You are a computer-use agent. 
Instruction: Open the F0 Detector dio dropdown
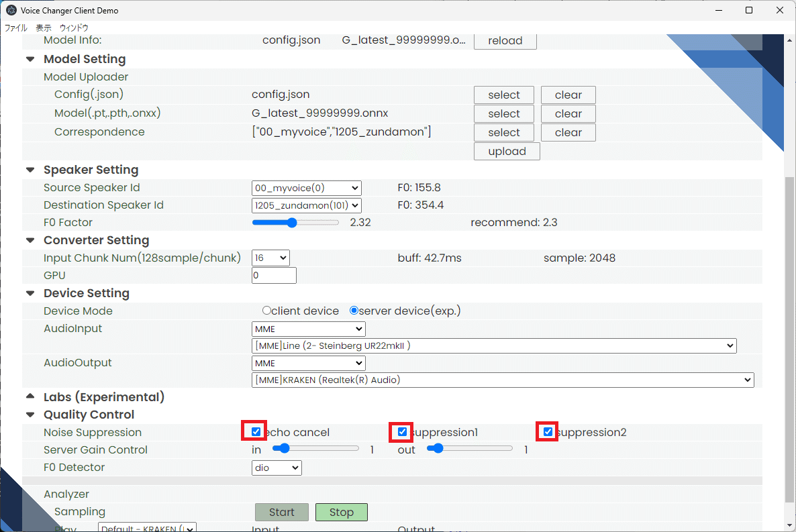tap(277, 468)
